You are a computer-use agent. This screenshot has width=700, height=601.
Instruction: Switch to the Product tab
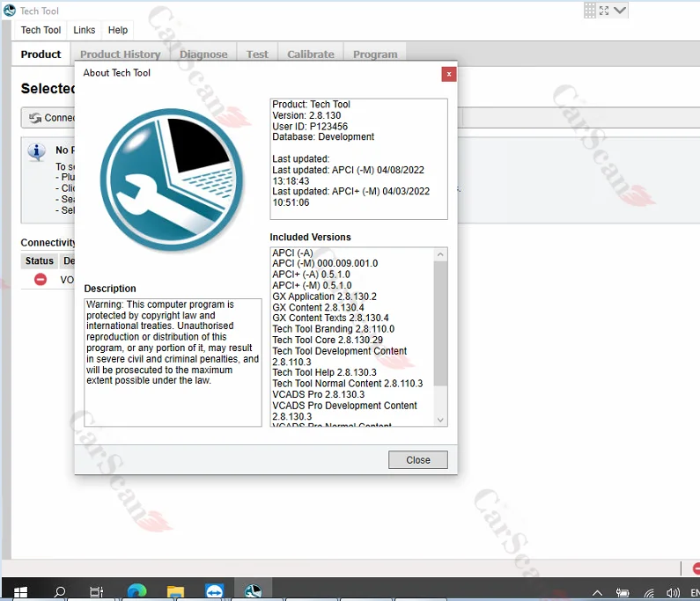(41, 55)
